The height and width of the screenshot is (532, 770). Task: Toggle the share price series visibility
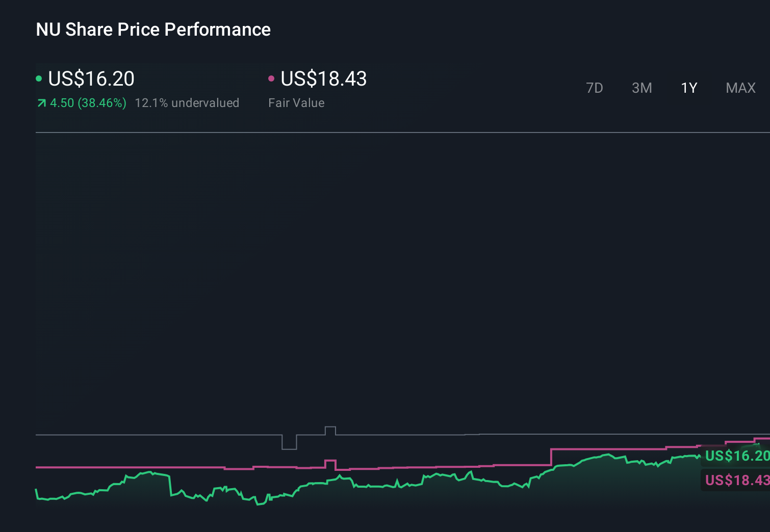tap(91, 79)
